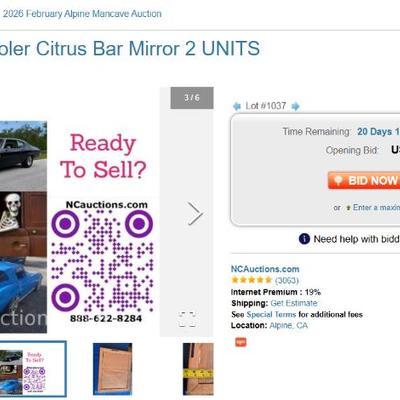Click the small orange badge under Location
The image size is (400, 400).
click(x=241, y=342)
